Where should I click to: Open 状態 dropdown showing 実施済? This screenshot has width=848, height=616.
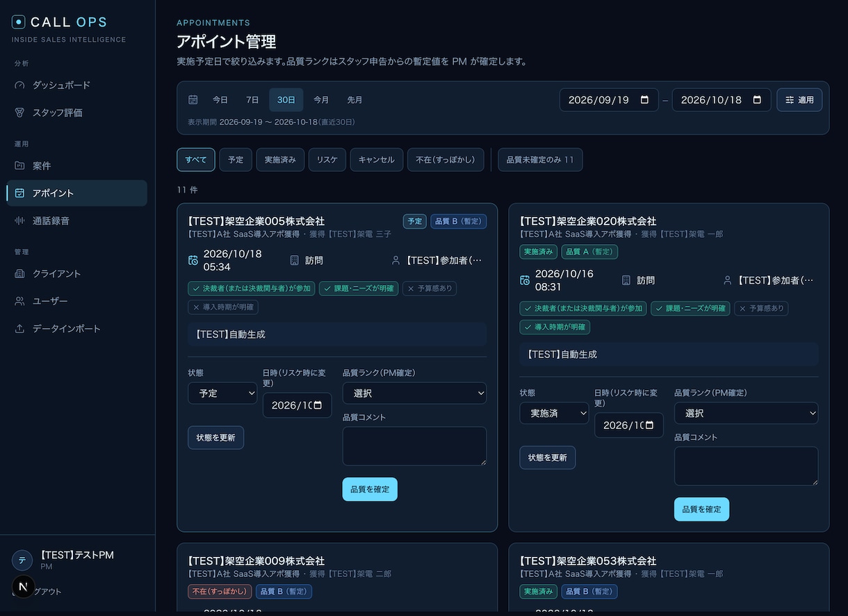[554, 413]
